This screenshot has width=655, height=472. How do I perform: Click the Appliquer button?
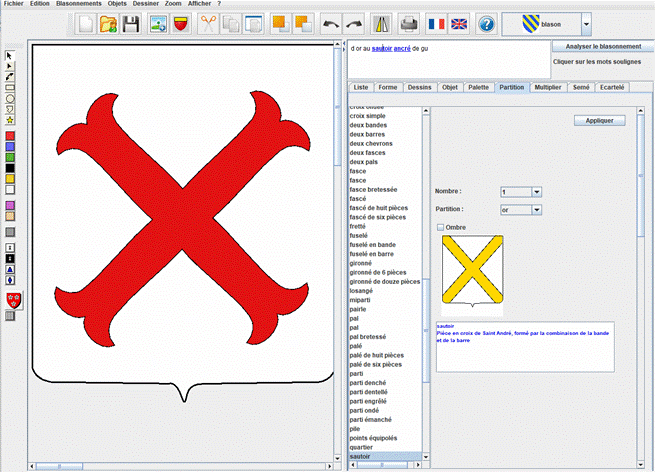(x=600, y=120)
